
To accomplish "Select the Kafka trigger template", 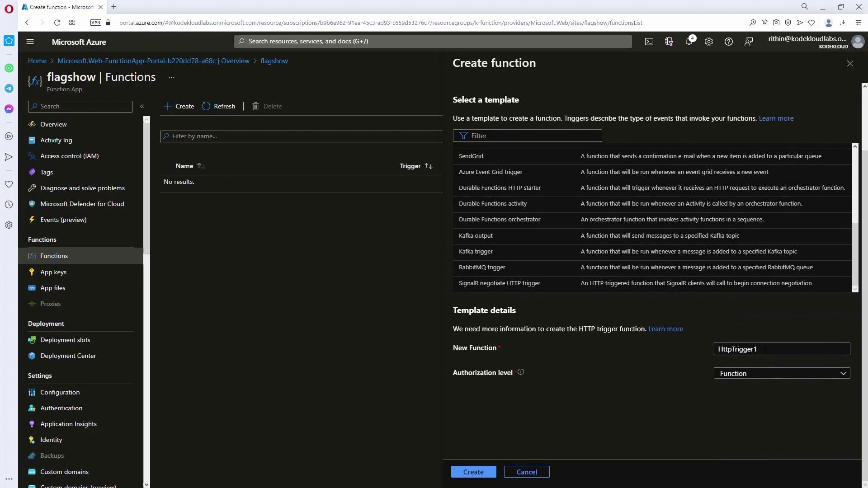I will [476, 251].
